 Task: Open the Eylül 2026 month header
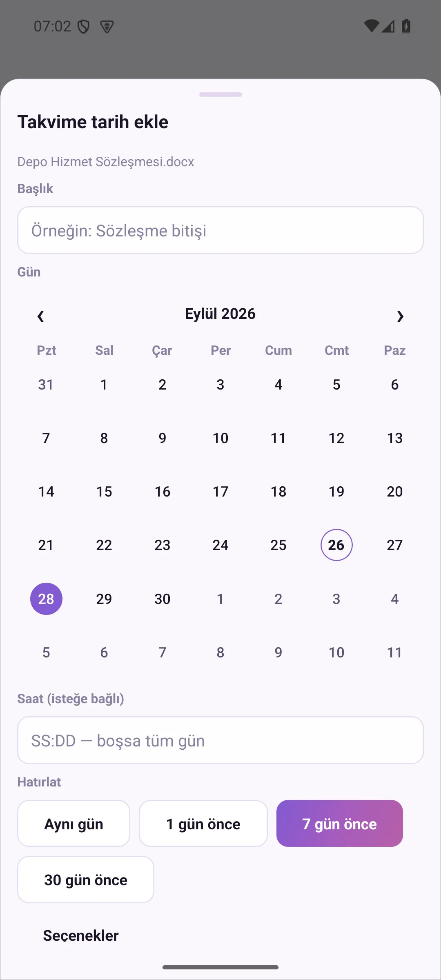220,314
